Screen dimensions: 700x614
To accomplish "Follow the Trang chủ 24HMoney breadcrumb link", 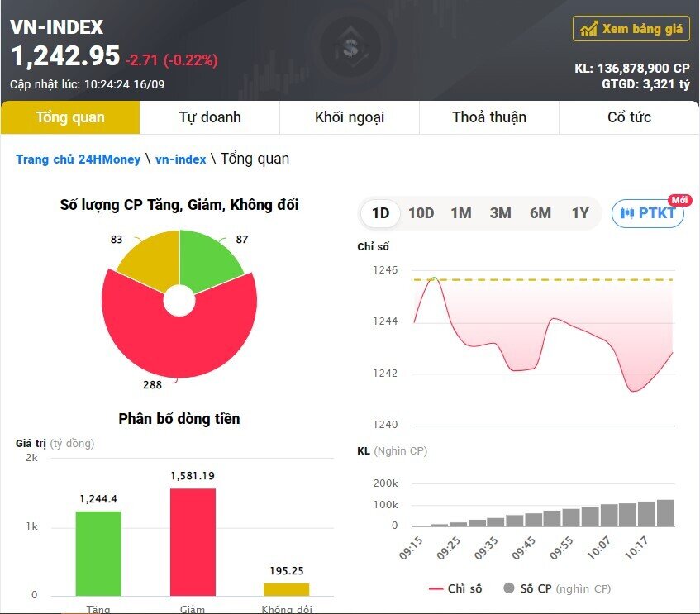I will 79,159.
